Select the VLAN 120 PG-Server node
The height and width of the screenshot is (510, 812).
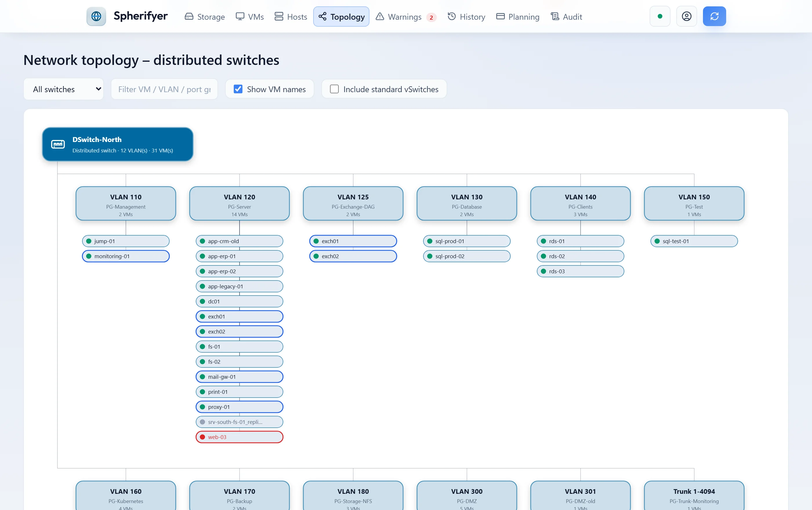pyautogui.click(x=240, y=203)
